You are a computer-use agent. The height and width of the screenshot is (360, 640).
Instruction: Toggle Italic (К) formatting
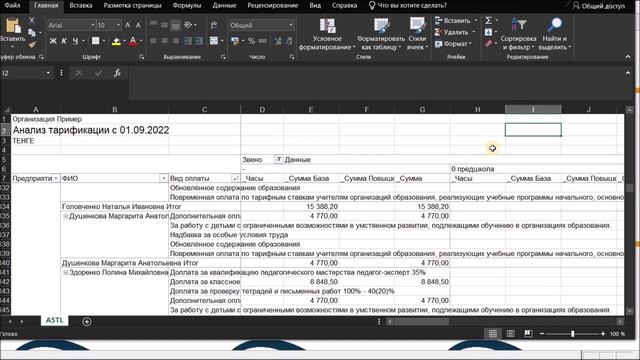64,41
